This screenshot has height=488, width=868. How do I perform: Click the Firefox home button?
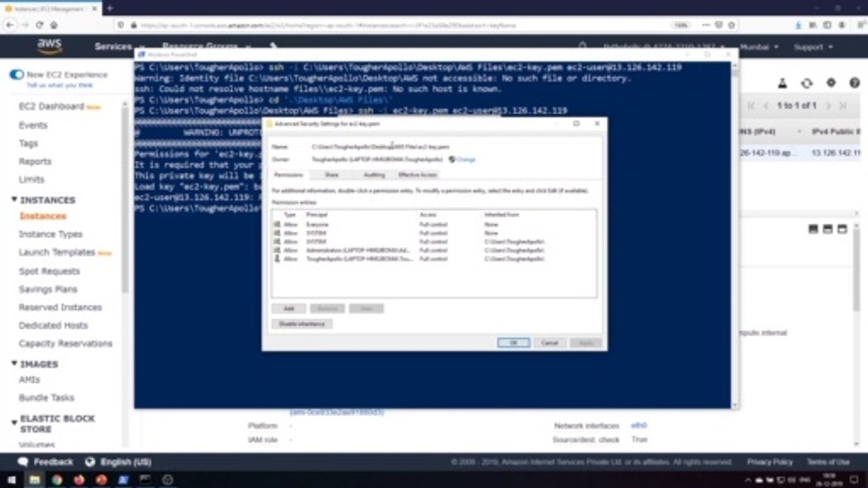coord(54,25)
